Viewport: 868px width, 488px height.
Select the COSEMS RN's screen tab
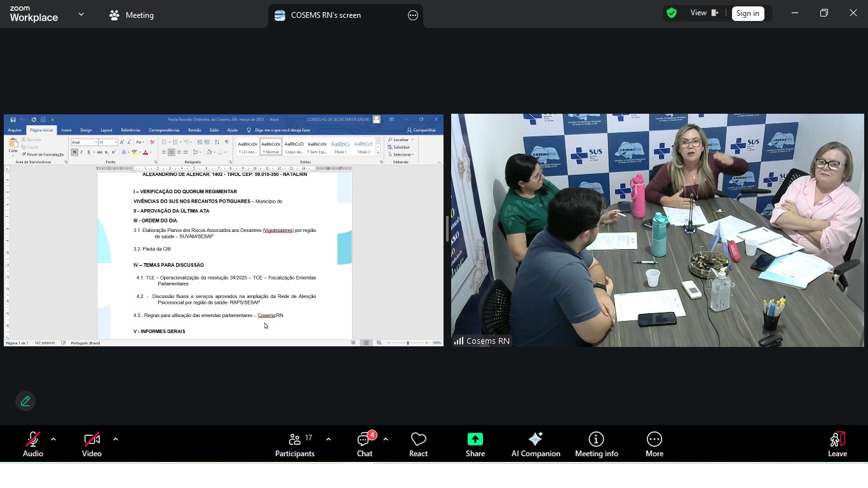click(325, 15)
